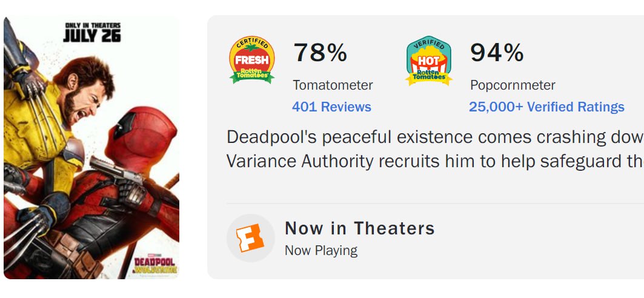
Task: Click the synopsis line starting "Variance Authority"
Action: (434, 161)
